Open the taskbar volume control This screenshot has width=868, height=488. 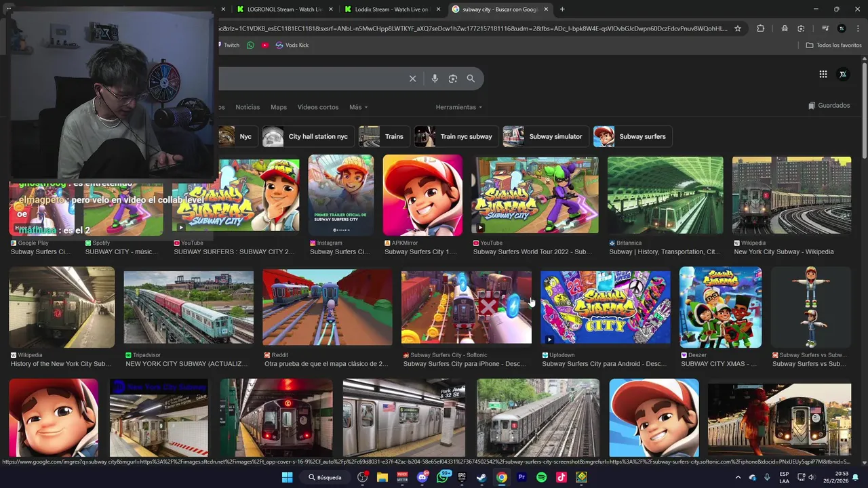(x=811, y=477)
